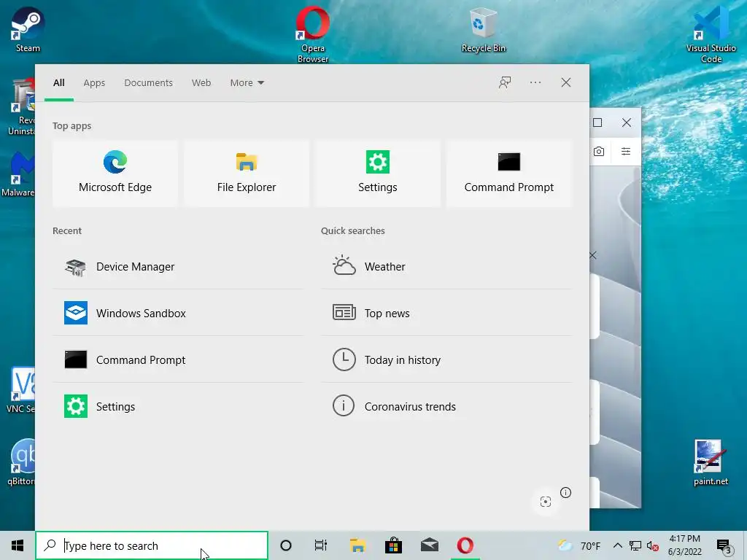747x560 pixels.
Task: Close the search panel
Action: [x=566, y=82]
